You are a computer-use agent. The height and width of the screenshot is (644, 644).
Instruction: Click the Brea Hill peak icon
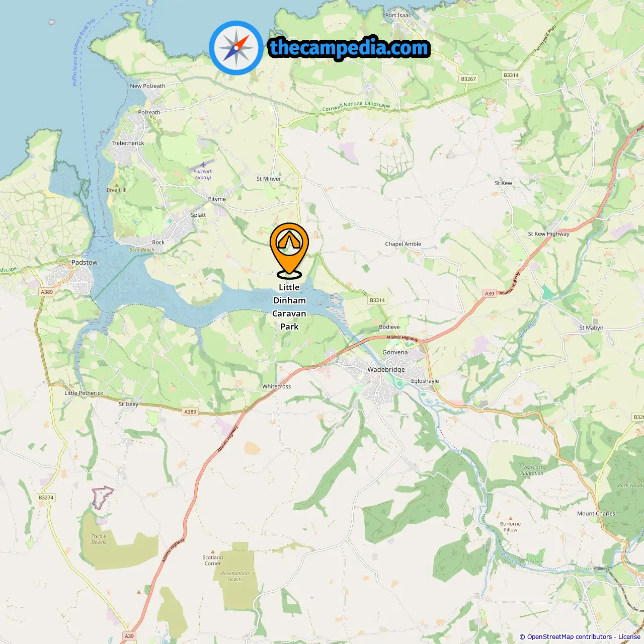click(117, 185)
